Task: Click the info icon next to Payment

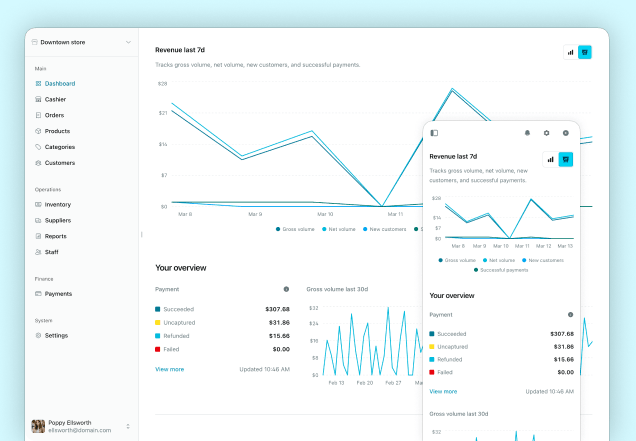Action: 286,289
